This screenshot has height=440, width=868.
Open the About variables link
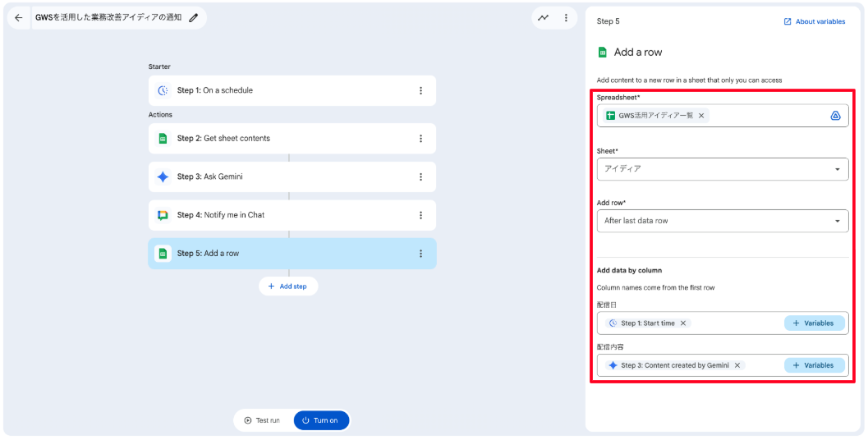coord(815,21)
